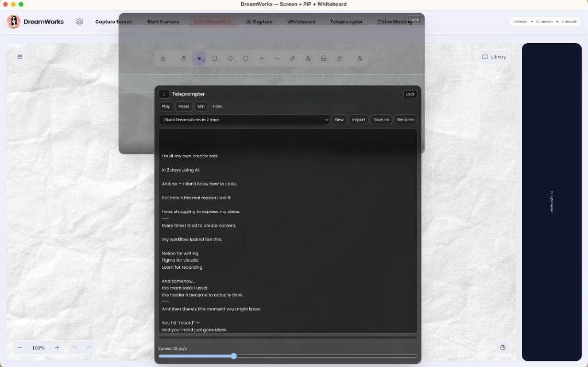Click the line 'and your mind just goes blank.'

click(x=195, y=330)
